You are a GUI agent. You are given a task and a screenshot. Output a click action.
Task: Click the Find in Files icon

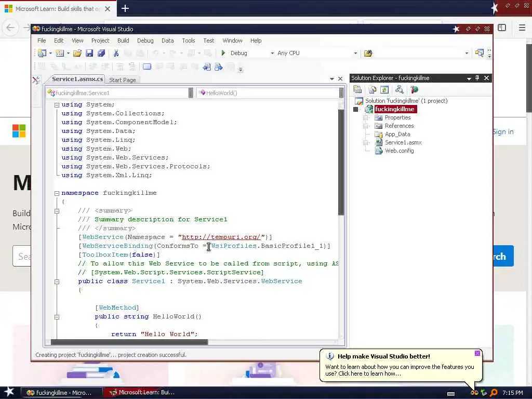pos(368,53)
